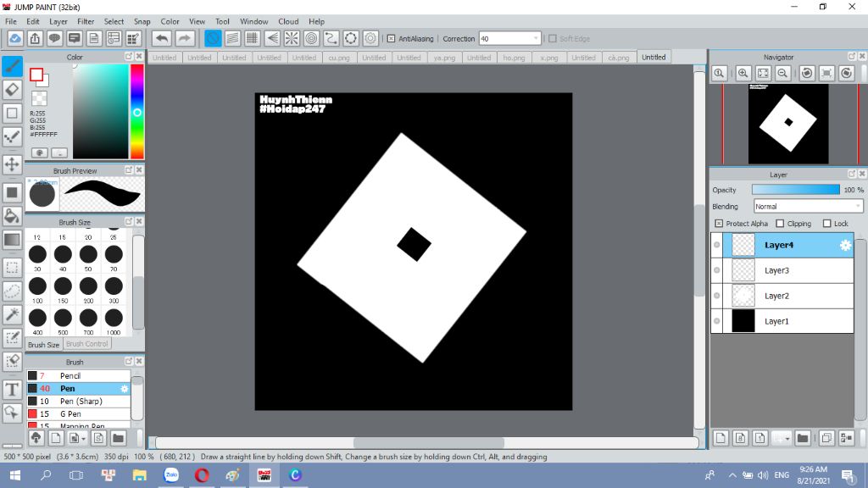Select the rectangular Select tool

12,268
